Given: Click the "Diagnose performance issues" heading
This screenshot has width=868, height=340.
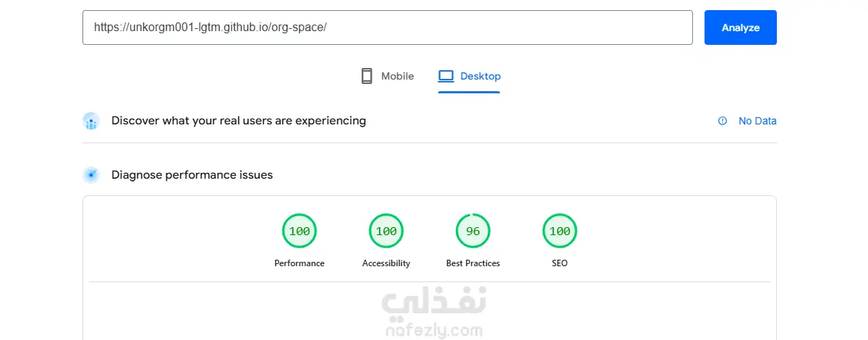Looking at the screenshot, I should [x=192, y=174].
